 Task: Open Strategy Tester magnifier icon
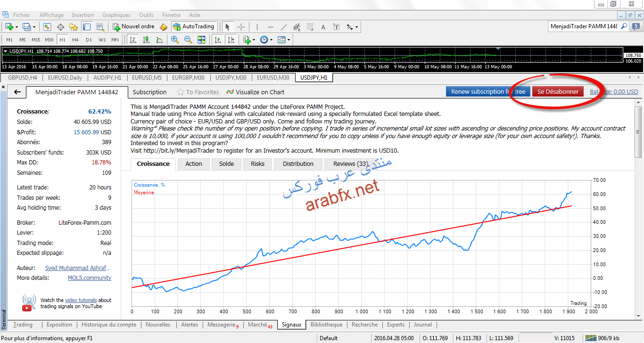tap(100, 27)
